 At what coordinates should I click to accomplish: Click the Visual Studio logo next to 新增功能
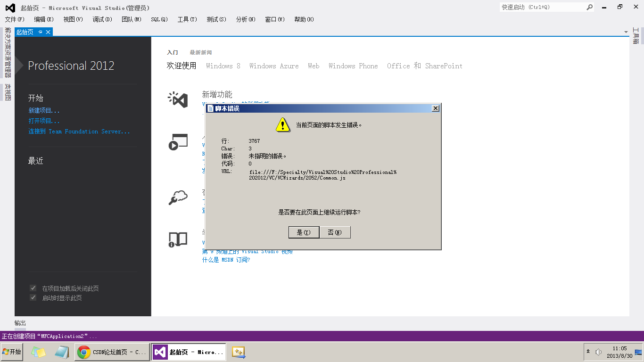pos(177,99)
